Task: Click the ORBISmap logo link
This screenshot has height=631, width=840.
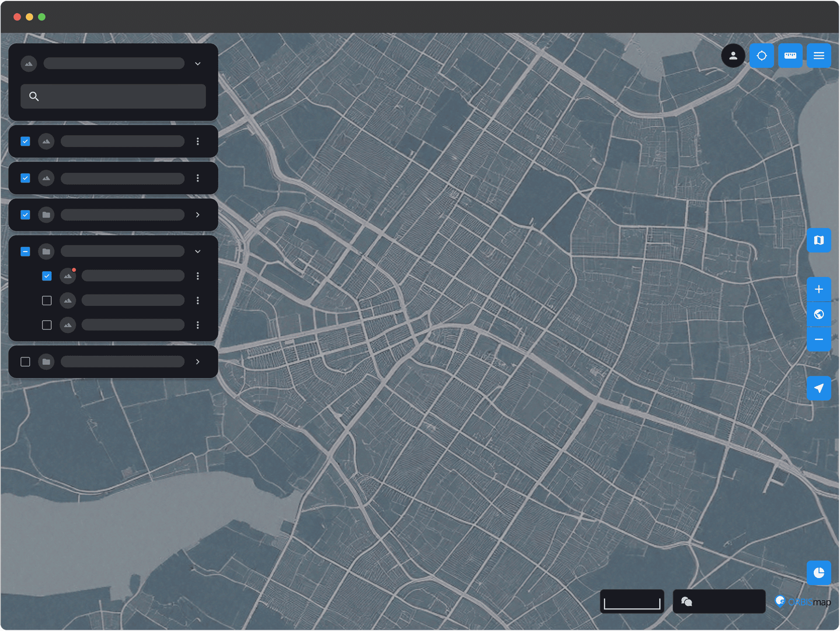Action: (803, 602)
